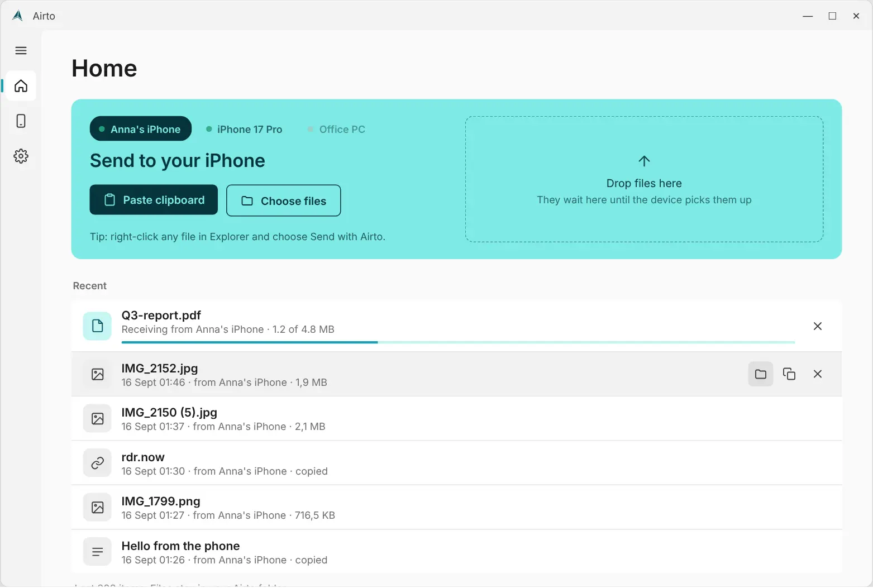The height and width of the screenshot is (588, 873).
Task: Switch to iPhone 17 Pro device
Action: point(244,130)
